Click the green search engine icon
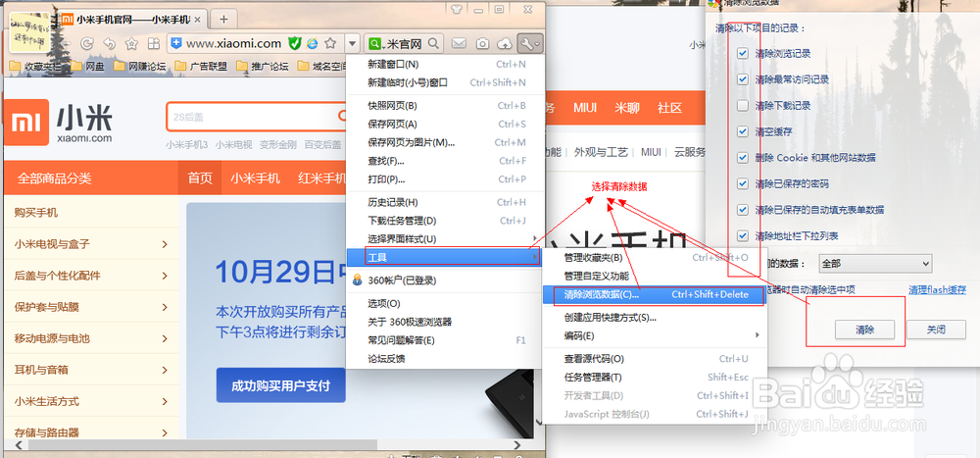 [375, 44]
